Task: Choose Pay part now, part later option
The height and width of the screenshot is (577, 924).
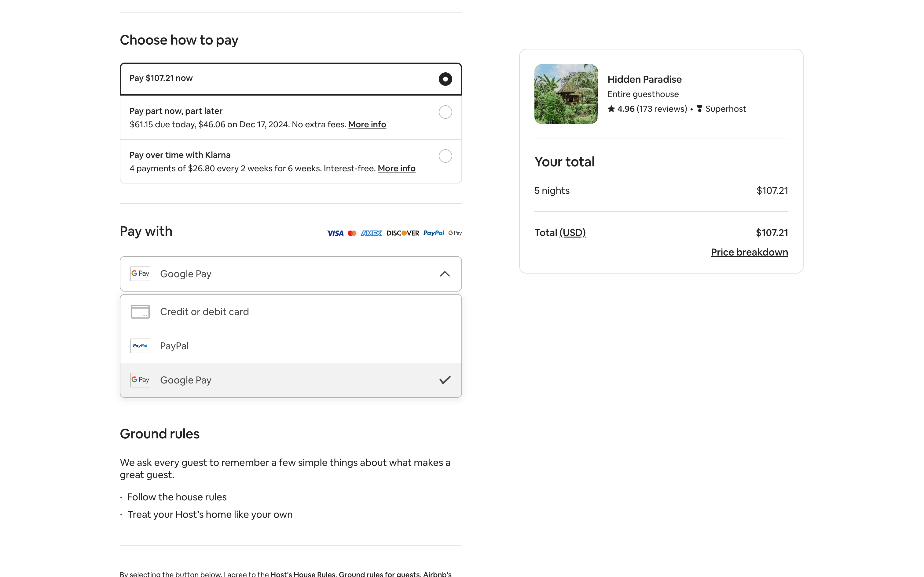Action: coord(445,112)
